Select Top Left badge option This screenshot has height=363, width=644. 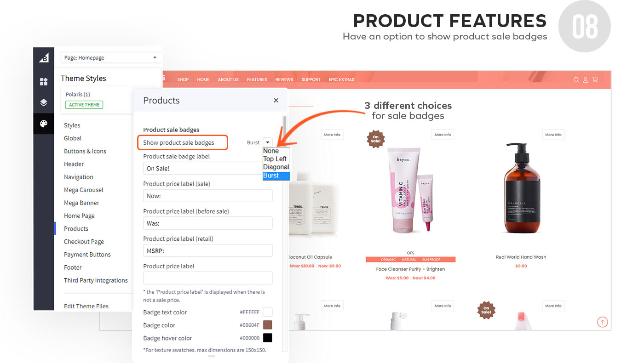point(275,159)
